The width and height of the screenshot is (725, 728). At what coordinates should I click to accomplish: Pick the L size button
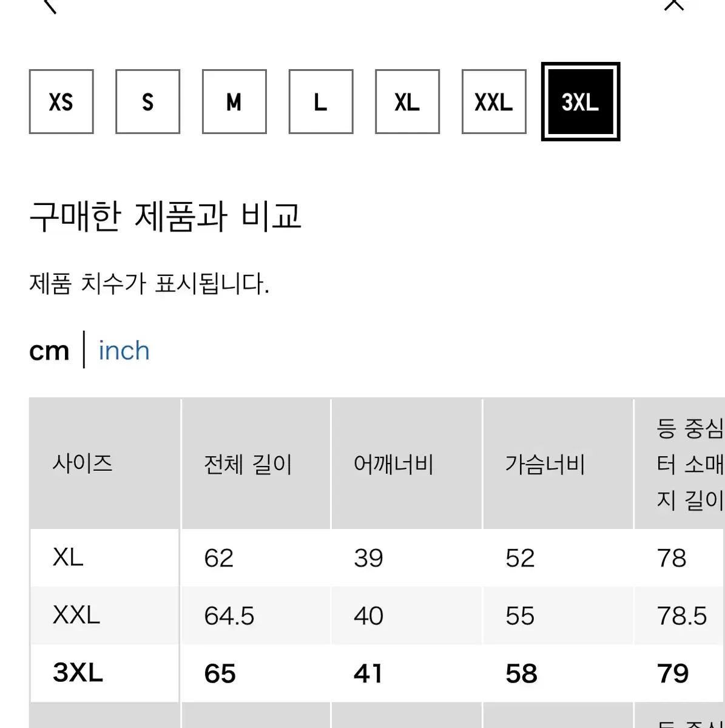point(320,102)
